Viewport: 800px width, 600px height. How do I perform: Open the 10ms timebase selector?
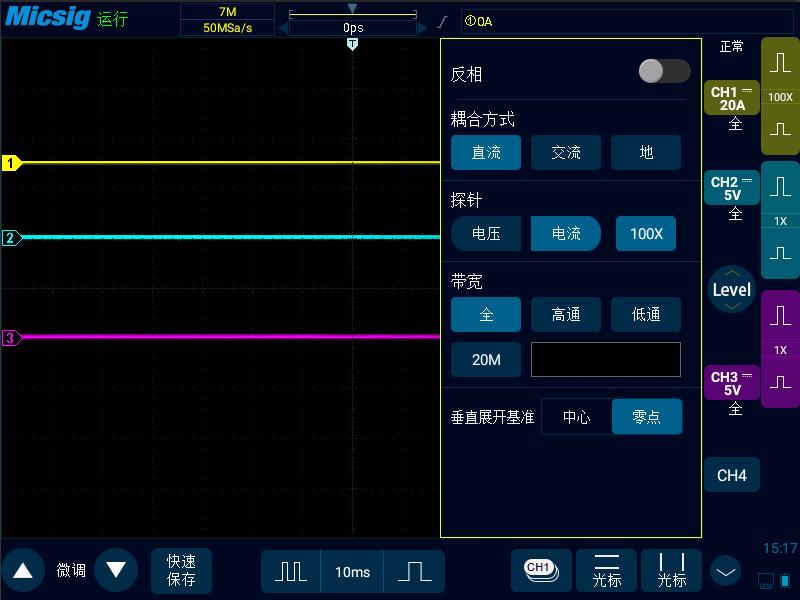tap(354, 571)
